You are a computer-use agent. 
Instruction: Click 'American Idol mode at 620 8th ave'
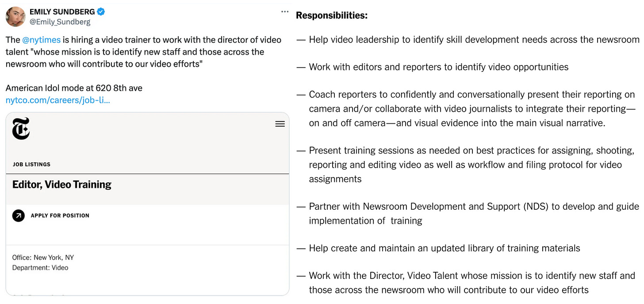(74, 88)
